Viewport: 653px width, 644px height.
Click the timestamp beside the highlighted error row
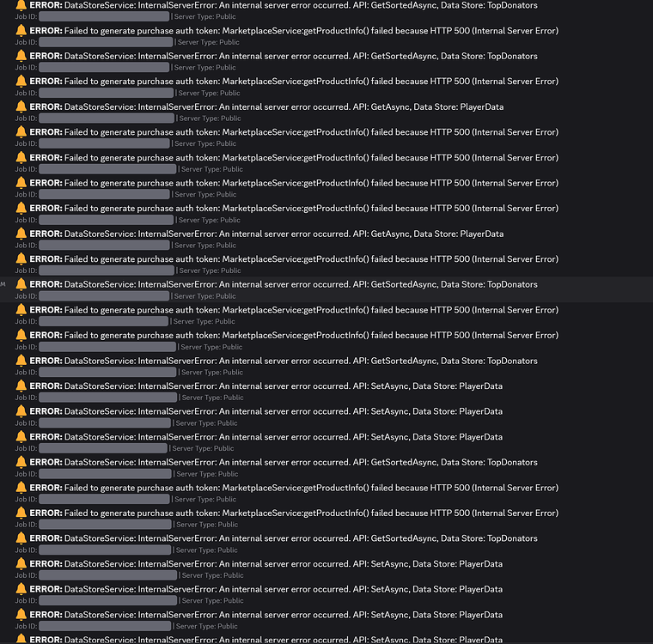click(x=3, y=284)
